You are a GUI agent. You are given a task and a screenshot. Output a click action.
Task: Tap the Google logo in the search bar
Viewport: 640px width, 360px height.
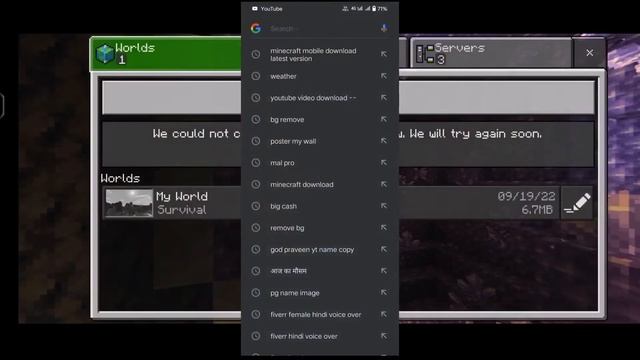[x=256, y=28]
